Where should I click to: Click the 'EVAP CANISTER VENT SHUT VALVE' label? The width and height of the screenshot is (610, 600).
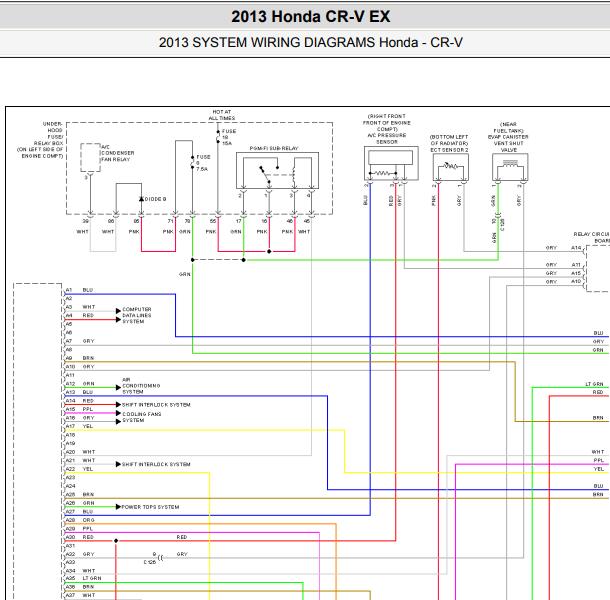click(x=508, y=137)
